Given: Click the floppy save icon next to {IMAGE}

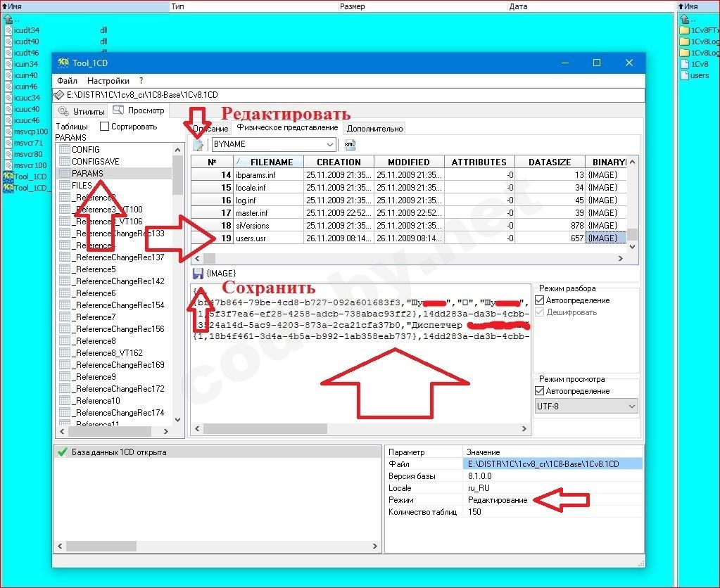Looking at the screenshot, I should click(x=198, y=274).
